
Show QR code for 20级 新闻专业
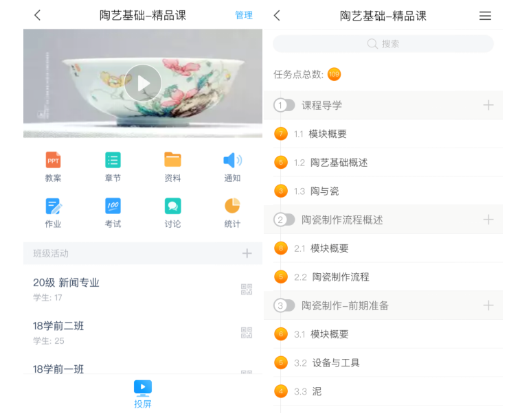(x=247, y=290)
